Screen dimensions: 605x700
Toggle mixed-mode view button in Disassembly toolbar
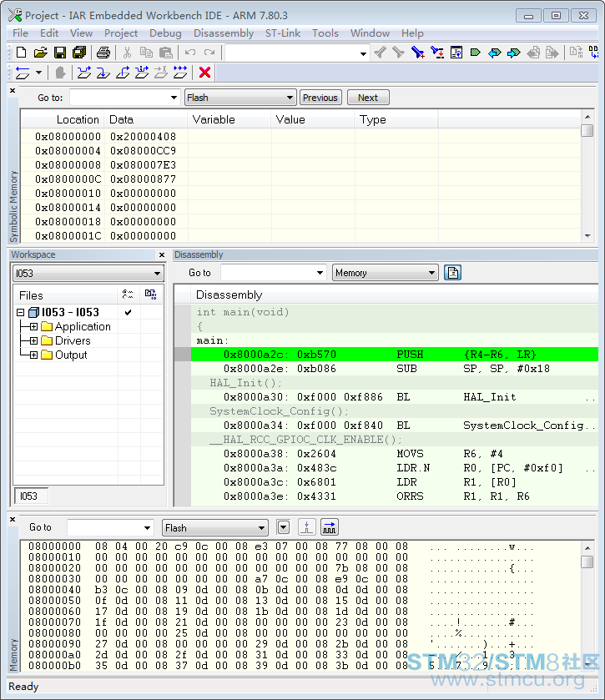(x=453, y=272)
